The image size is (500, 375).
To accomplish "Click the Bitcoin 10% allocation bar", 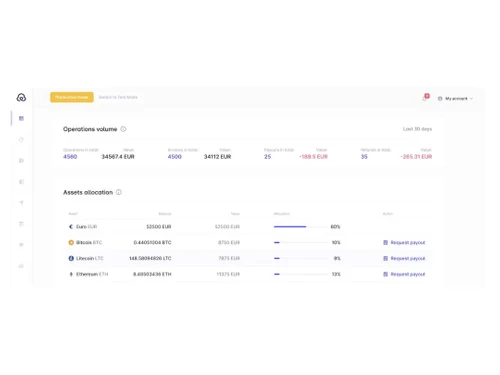I will [x=301, y=242].
